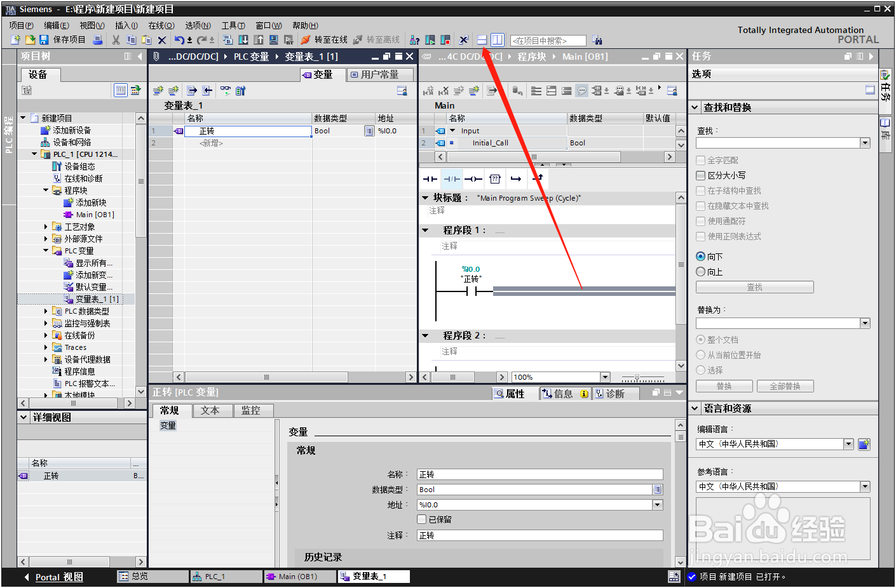The height and width of the screenshot is (588, 896).
Task: Click the Compile icon in the main toolbar
Action: tap(227, 40)
